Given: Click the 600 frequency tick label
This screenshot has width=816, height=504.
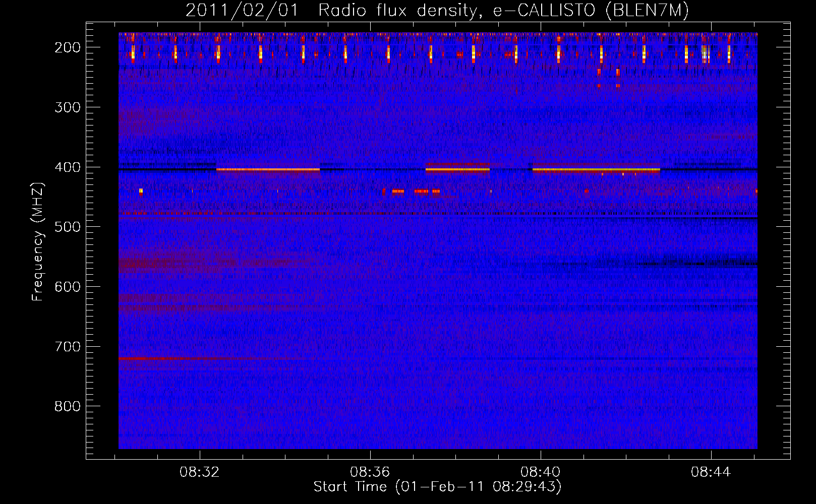Looking at the screenshot, I should 67,287.
